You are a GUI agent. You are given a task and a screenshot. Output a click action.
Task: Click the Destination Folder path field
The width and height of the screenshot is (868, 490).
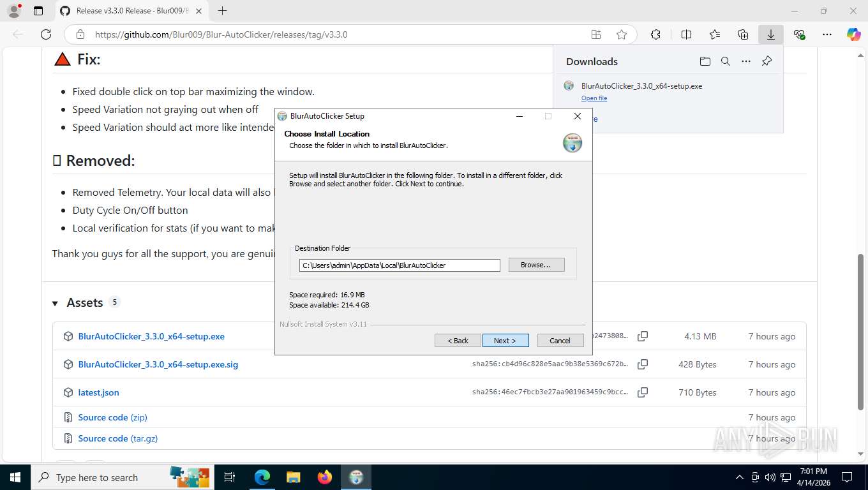pyautogui.click(x=400, y=265)
